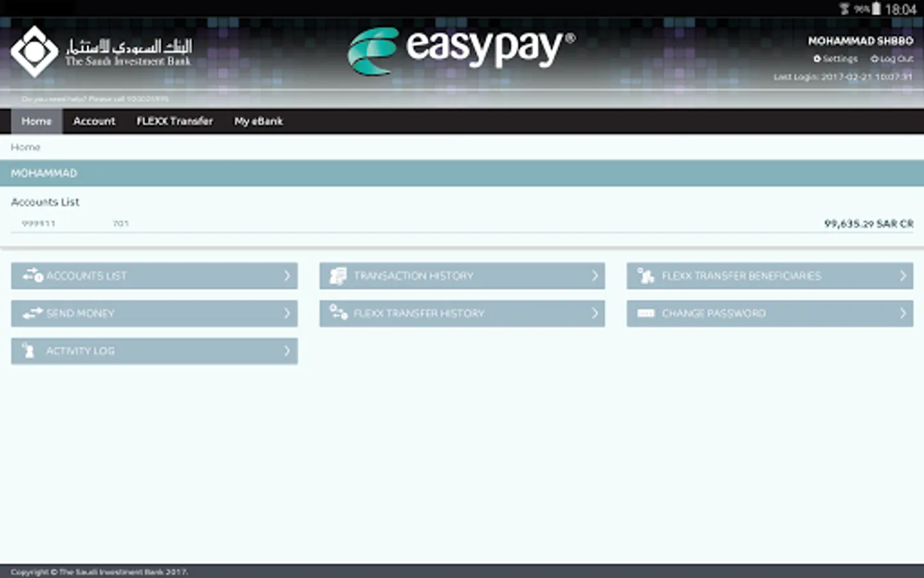Click user name MOHAMMAD SHBBO

(x=860, y=41)
